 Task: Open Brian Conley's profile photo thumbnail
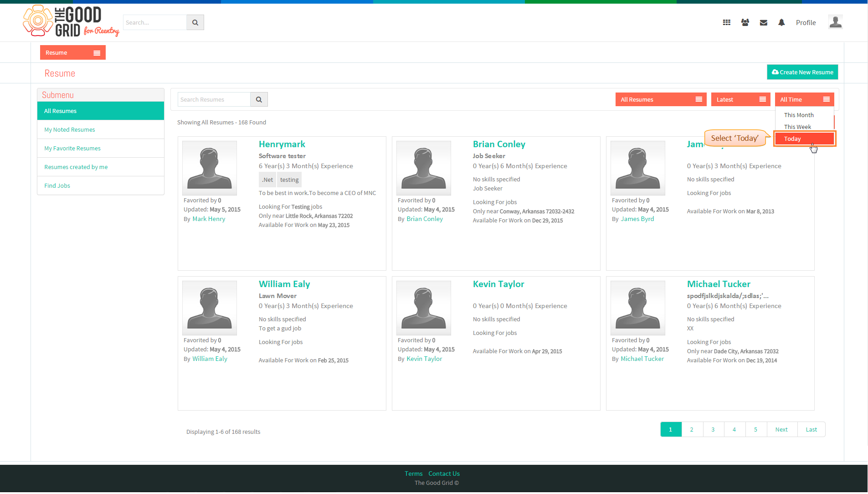424,168
